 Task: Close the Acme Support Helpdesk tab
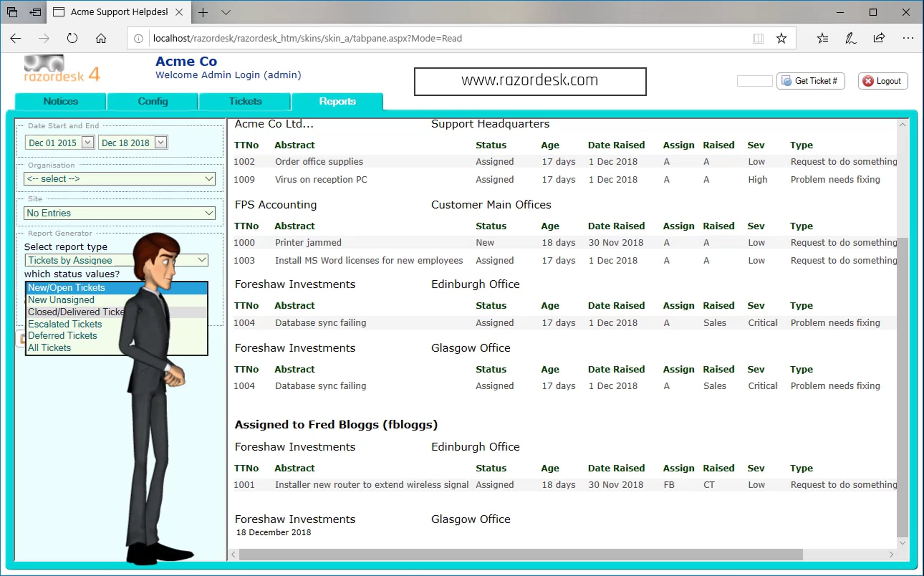[179, 12]
